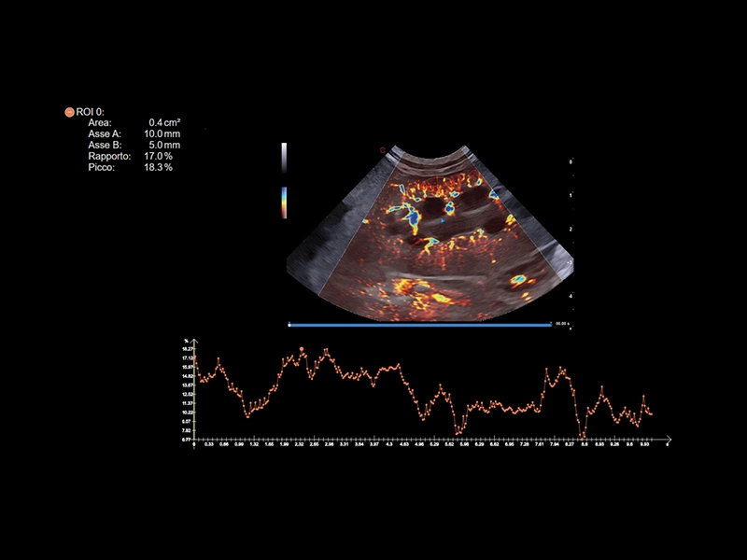Click the contrast color map bar

284,201
